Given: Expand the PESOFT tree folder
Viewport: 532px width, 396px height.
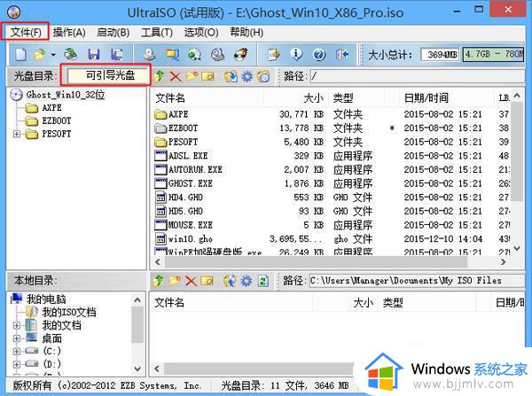Looking at the screenshot, I should pyautogui.click(x=16, y=134).
